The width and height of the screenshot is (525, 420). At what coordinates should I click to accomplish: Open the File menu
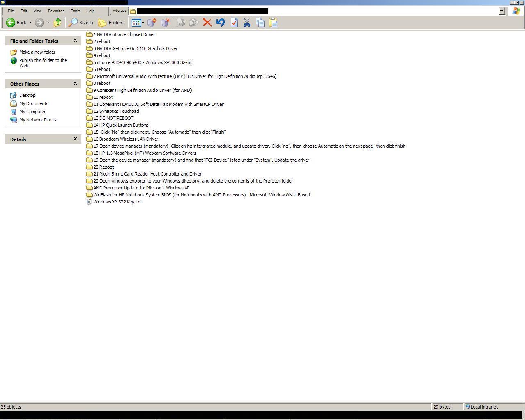pyautogui.click(x=11, y=11)
